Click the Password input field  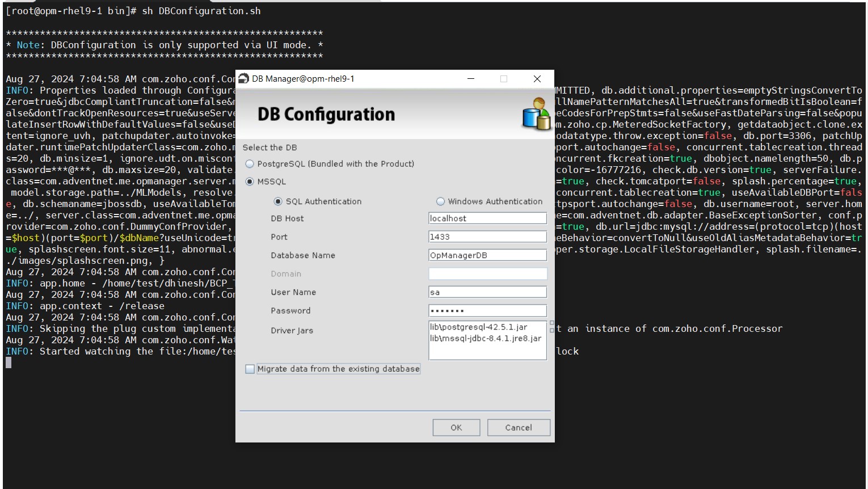[487, 311]
